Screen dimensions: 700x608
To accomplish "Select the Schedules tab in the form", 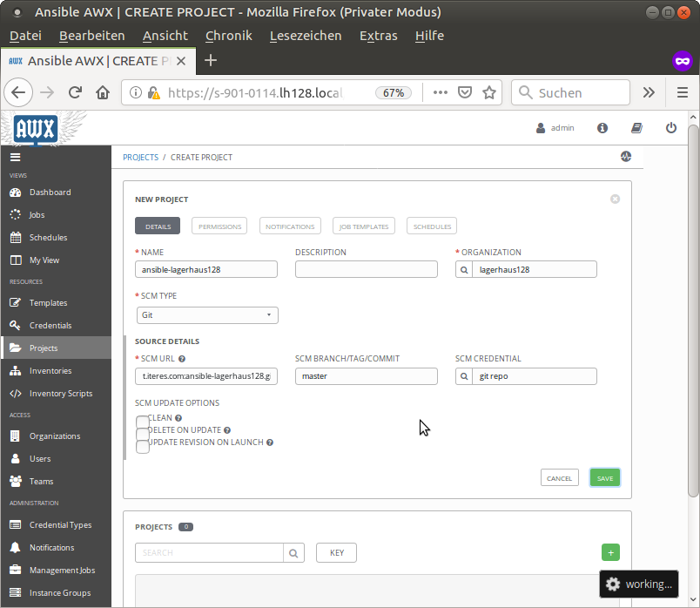I will coord(432,226).
